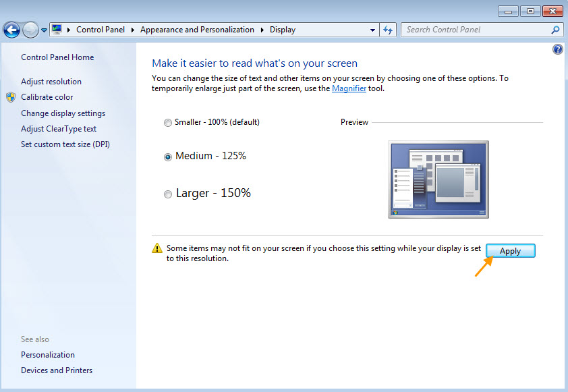Viewport: 568px width, 392px height.
Task: Select the Medium - 125% radio button
Action: tap(168, 157)
